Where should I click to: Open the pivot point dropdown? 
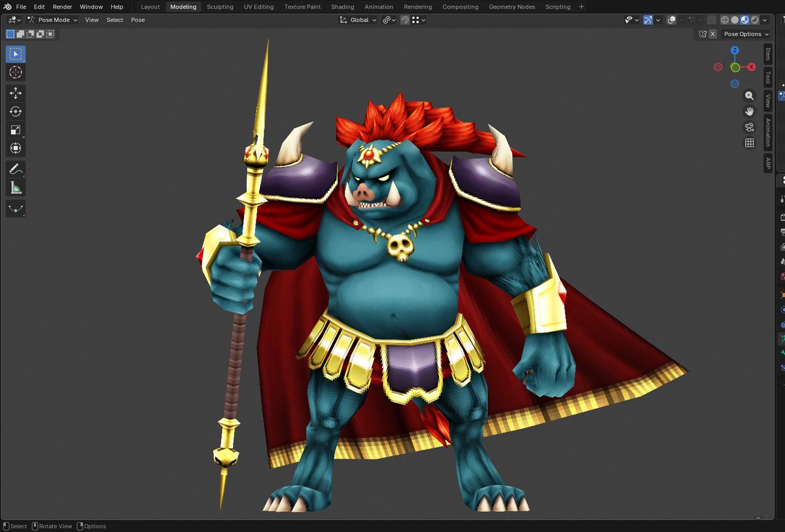tap(389, 20)
